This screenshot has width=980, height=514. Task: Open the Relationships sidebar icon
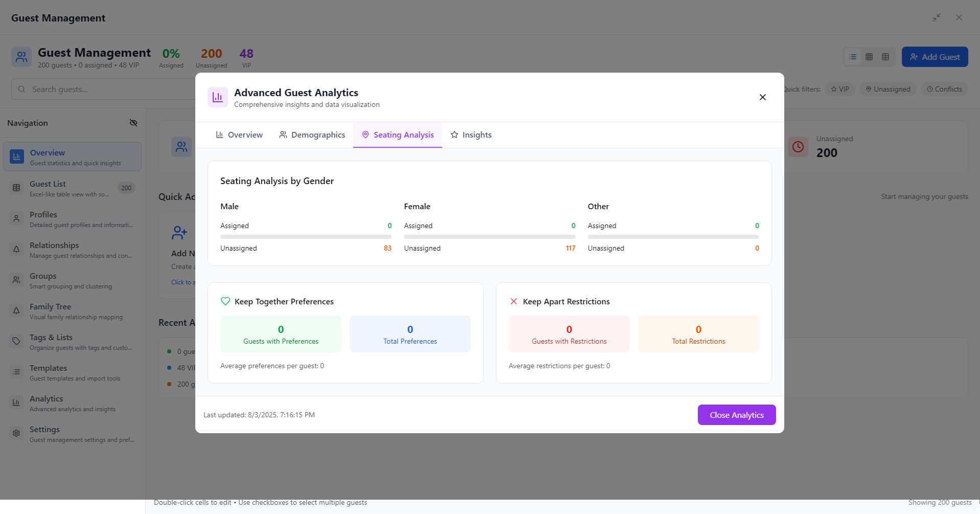coord(16,249)
